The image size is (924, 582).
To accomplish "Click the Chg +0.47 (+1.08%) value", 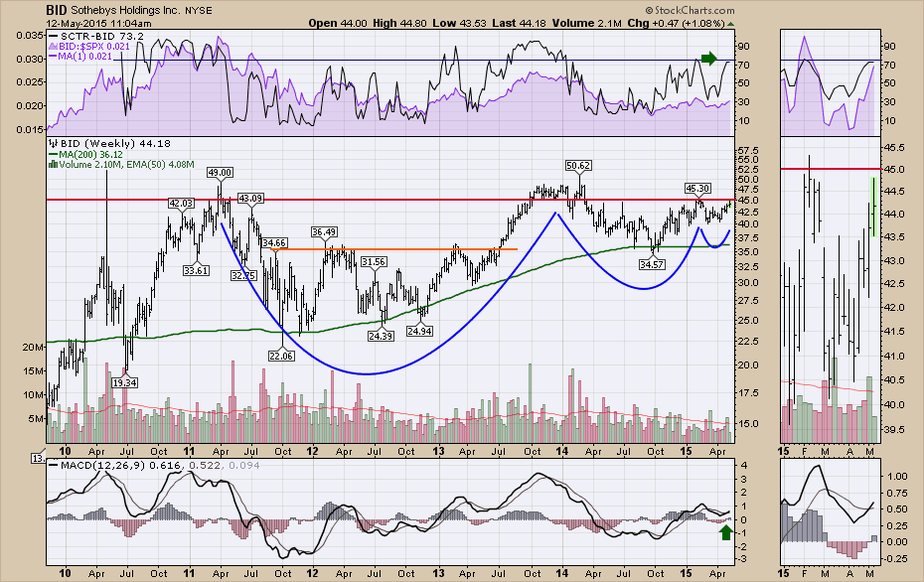I will [x=677, y=24].
